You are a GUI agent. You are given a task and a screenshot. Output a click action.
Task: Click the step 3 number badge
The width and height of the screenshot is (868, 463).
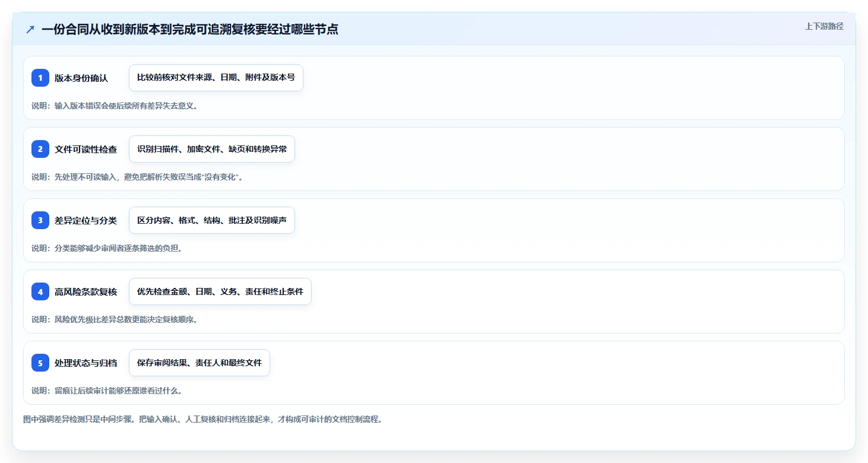(x=40, y=220)
